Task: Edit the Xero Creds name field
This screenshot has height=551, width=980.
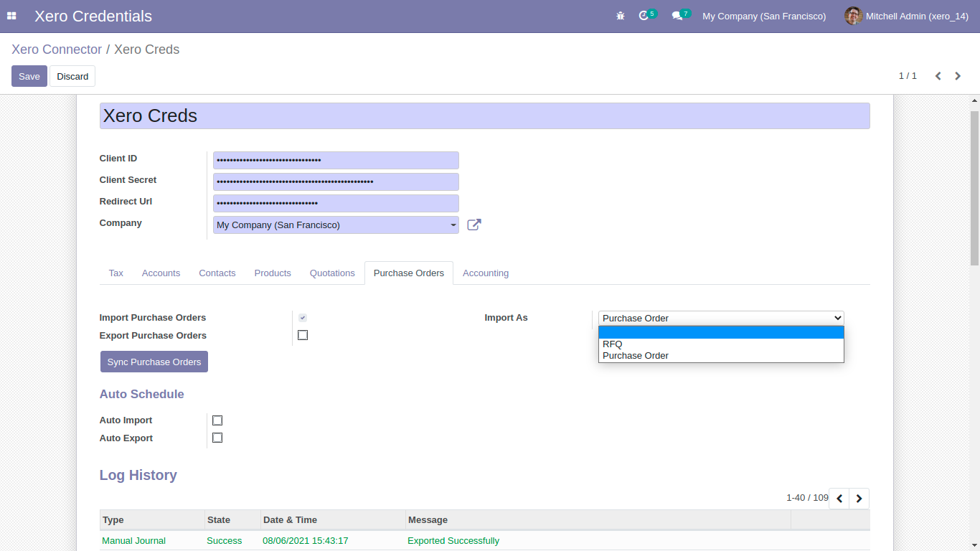Action: click(484, 116)
